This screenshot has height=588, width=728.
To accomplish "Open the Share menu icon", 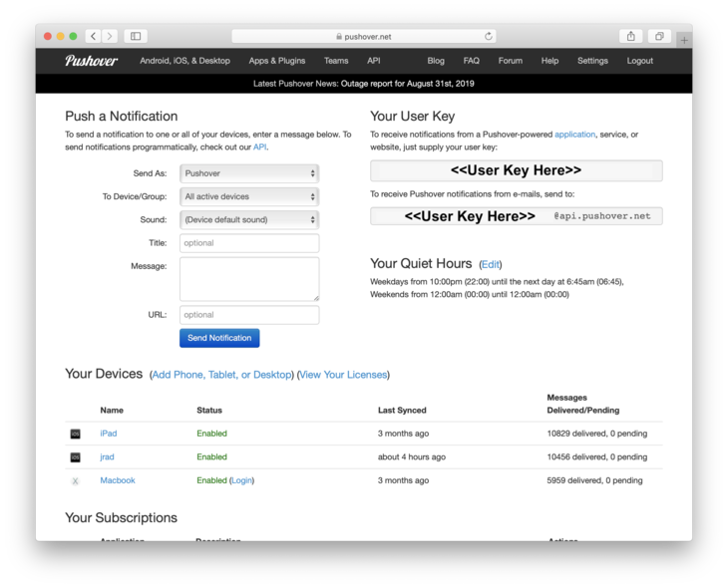I will [x=631, y=36].
